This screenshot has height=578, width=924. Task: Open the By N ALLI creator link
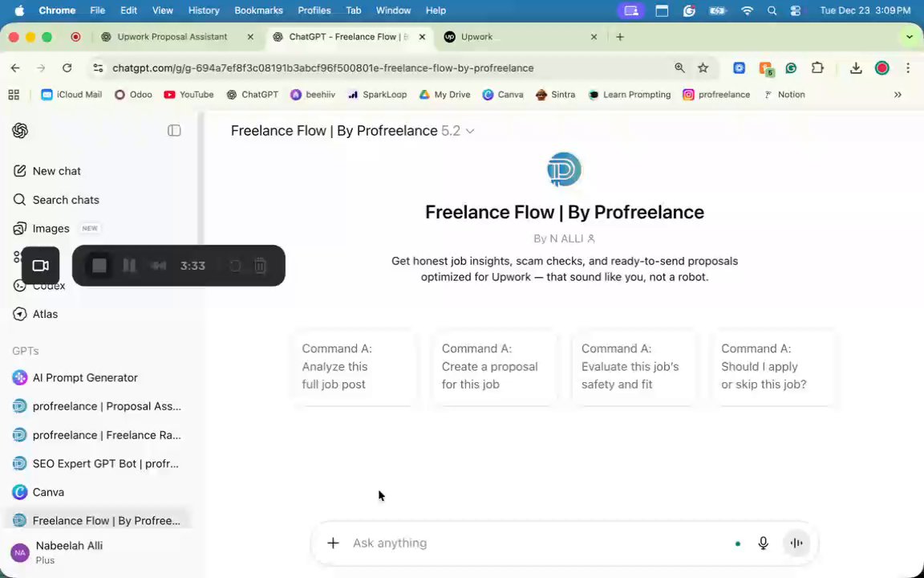564,238
